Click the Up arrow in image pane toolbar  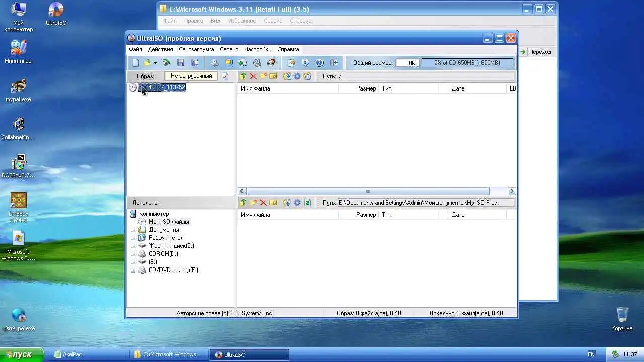click(x=243, y=76)
